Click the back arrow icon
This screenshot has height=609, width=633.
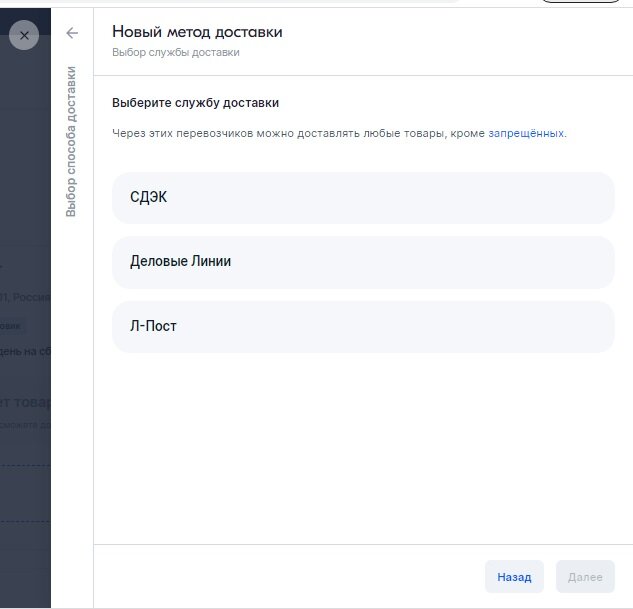click(x=72, y=33)
